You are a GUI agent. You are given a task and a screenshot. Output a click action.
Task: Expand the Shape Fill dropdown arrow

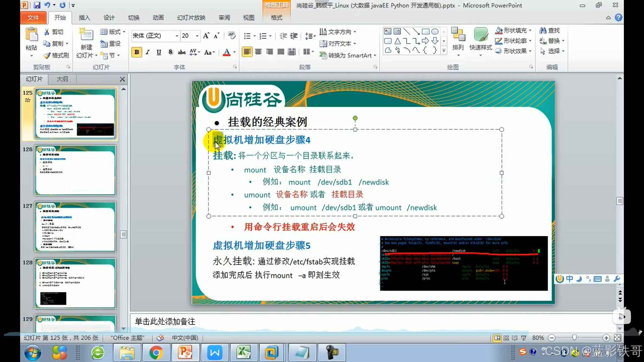530,31
